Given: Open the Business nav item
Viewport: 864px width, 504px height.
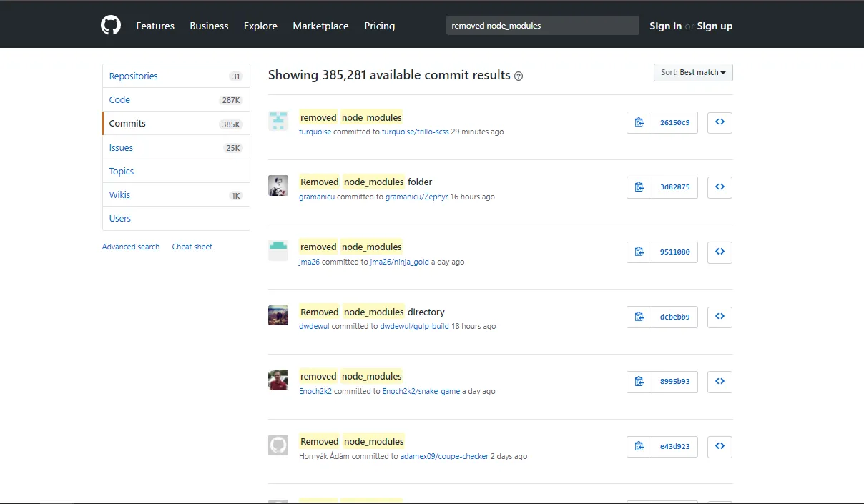Looking at the screenshot, I should [x=209, y=26].
